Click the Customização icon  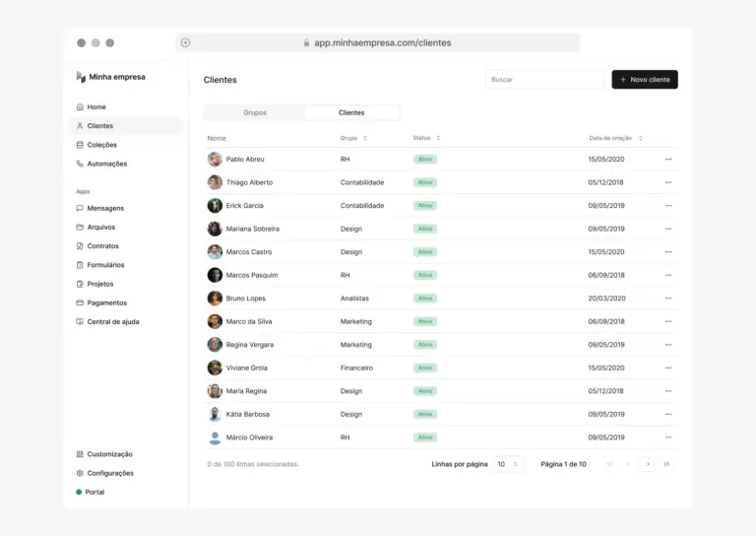[80, 454]
